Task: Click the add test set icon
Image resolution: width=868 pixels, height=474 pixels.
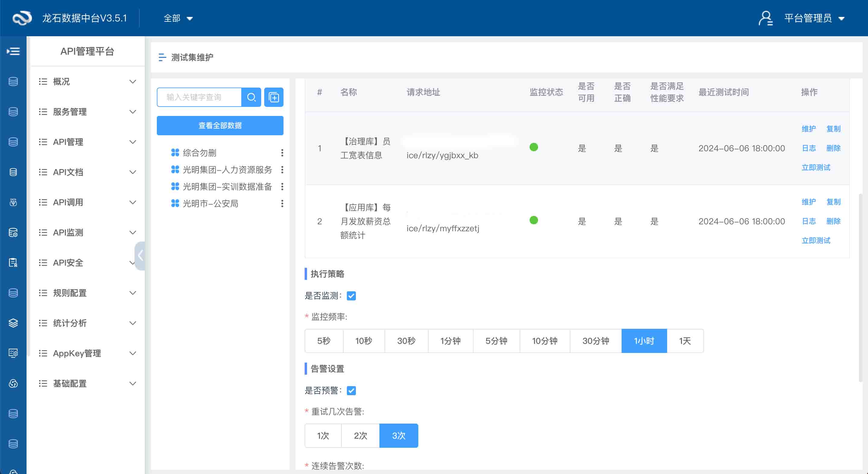Action: point(274,97)
